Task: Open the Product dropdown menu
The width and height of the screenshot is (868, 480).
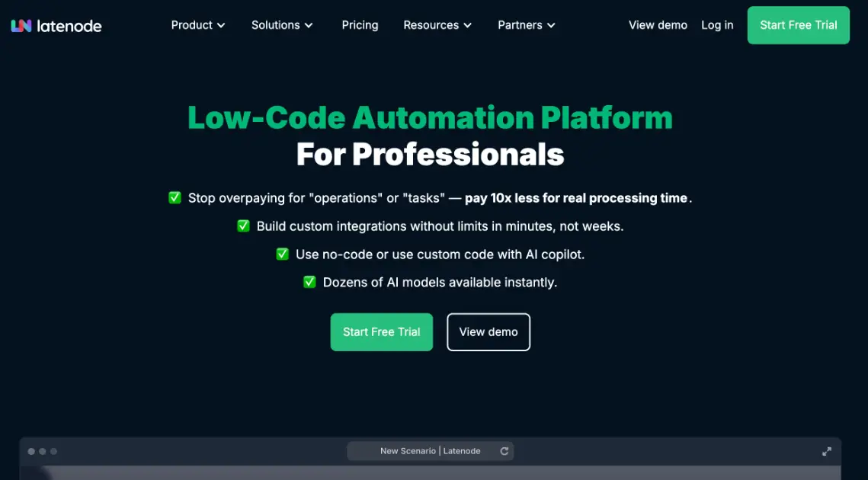Action: pyautogui.click(x=198, y=25)
